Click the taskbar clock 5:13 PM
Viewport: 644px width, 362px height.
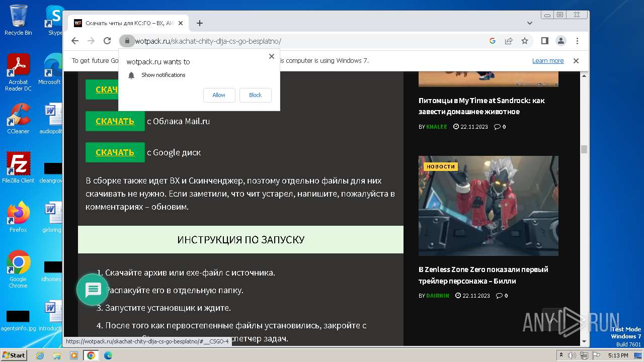point(618,355)
